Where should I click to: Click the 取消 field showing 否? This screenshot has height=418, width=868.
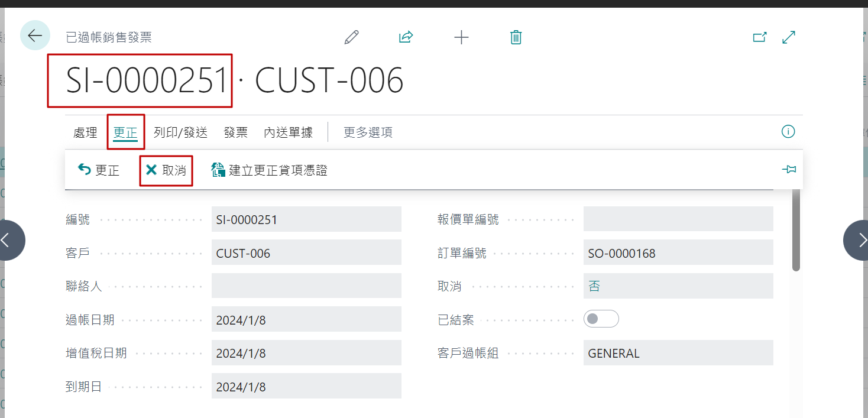pyautogui.click(x=678, y=286)
